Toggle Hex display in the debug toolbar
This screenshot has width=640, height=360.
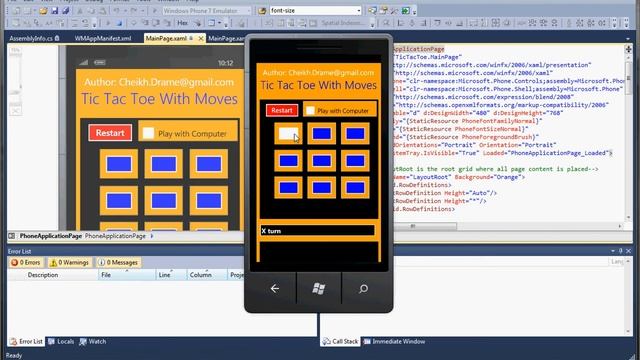[x=182, y=23]
